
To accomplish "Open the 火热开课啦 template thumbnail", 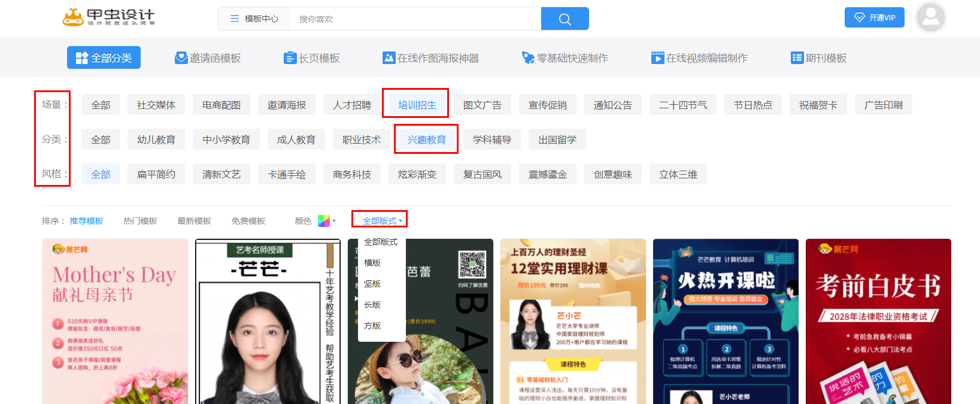I will (x=726, y=321).
